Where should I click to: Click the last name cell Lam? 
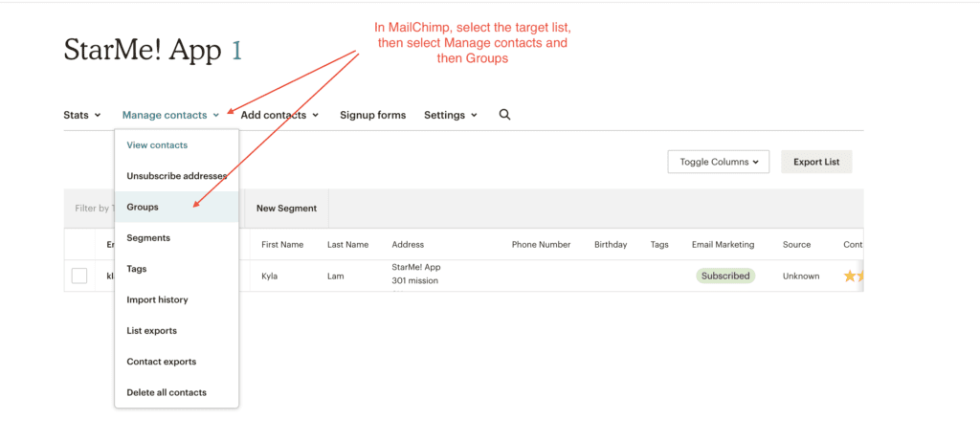[x=336, y=276]
